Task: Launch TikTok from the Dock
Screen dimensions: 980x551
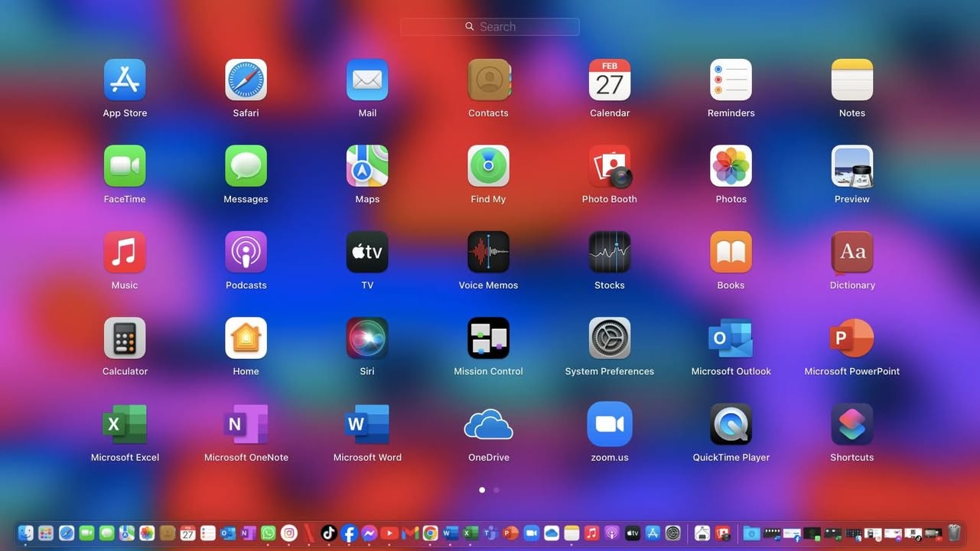Action: coord(329,533)
